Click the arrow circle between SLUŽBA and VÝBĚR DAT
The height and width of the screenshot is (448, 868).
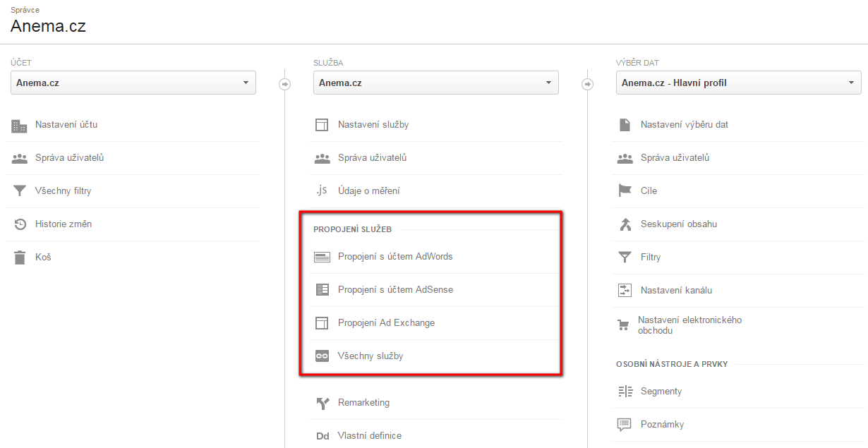coord(587,84)
